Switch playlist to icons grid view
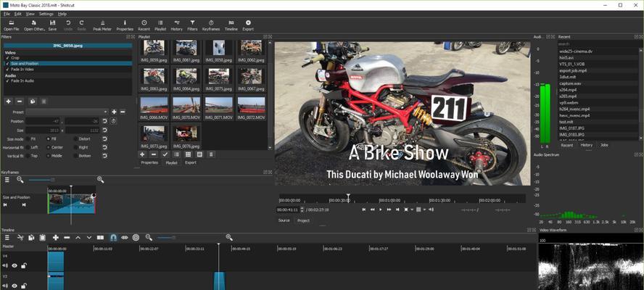Screen dimensions: 644x290 point(188,154)
